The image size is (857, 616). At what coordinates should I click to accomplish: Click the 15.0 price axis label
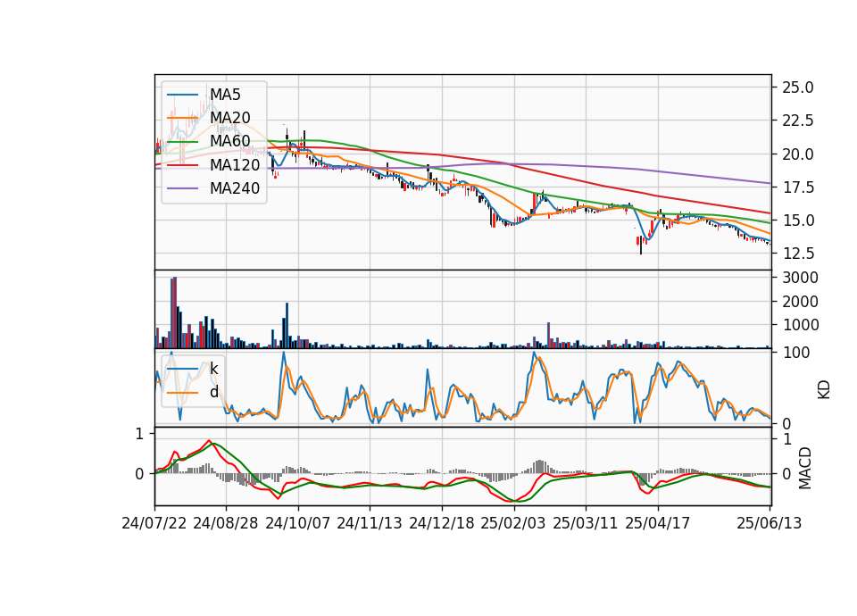[x=798, y=221]
